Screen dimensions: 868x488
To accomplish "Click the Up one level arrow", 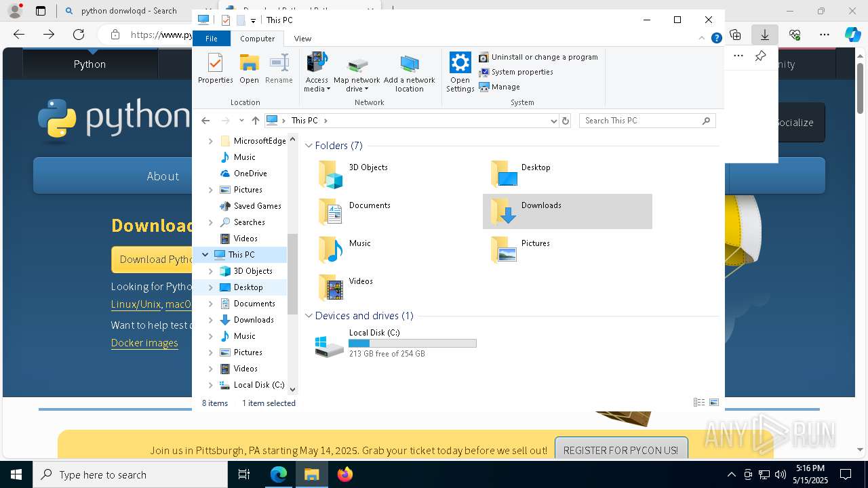I will tap(256, 121).
